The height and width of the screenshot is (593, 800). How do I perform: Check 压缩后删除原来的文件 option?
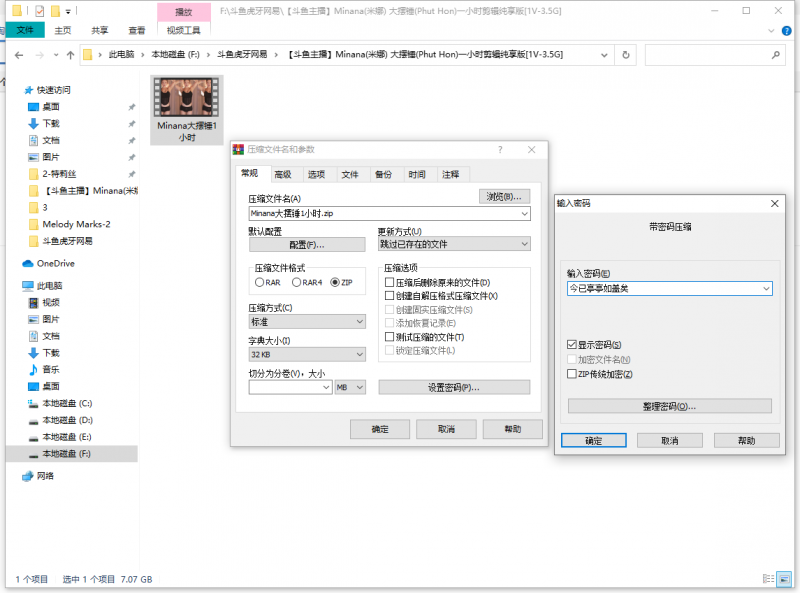(x=390, y=283)
